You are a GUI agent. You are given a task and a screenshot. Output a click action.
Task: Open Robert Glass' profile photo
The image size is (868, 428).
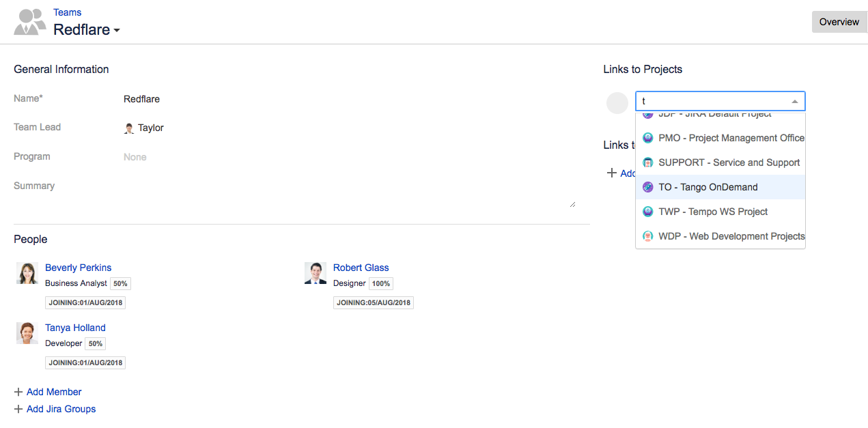[x=316, y=273]
